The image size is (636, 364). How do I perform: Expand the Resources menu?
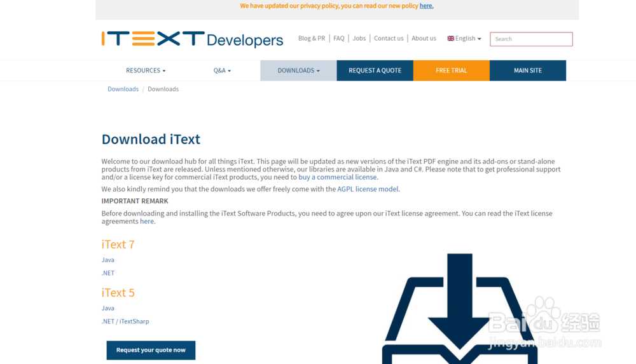[146, 71]
